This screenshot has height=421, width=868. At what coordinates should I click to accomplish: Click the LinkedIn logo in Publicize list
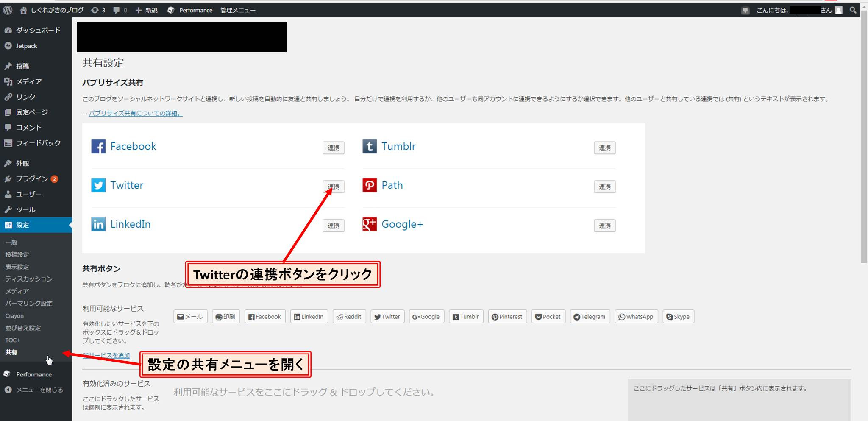click(x=98, y=224)
